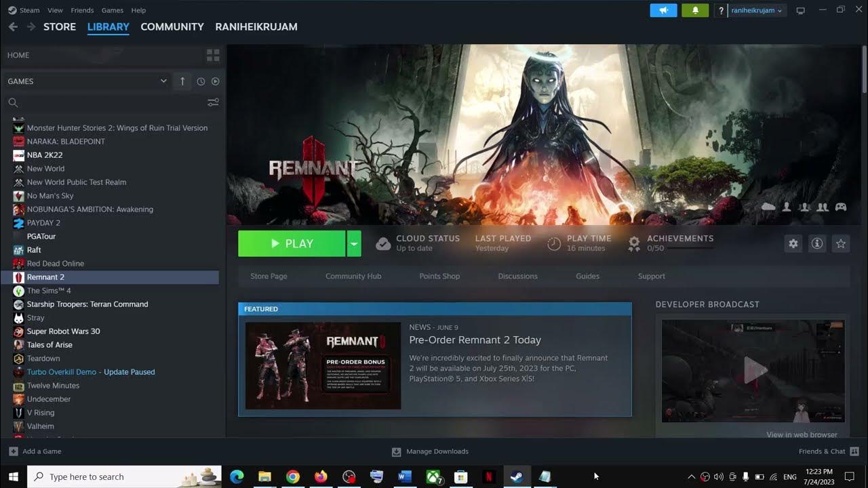Viewport: 868px width, 488px height.
Task: Click the Achievements trophy gear icon
Action: [634, 244]
